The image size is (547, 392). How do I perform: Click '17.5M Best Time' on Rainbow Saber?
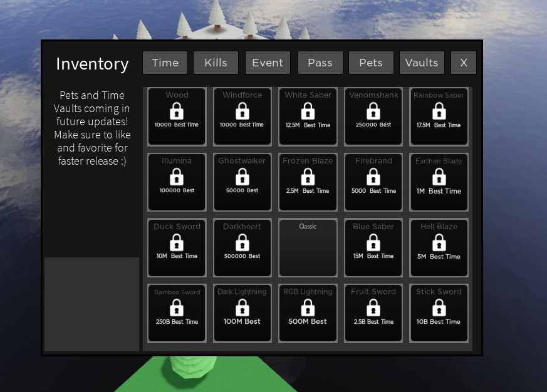[439, 125]
